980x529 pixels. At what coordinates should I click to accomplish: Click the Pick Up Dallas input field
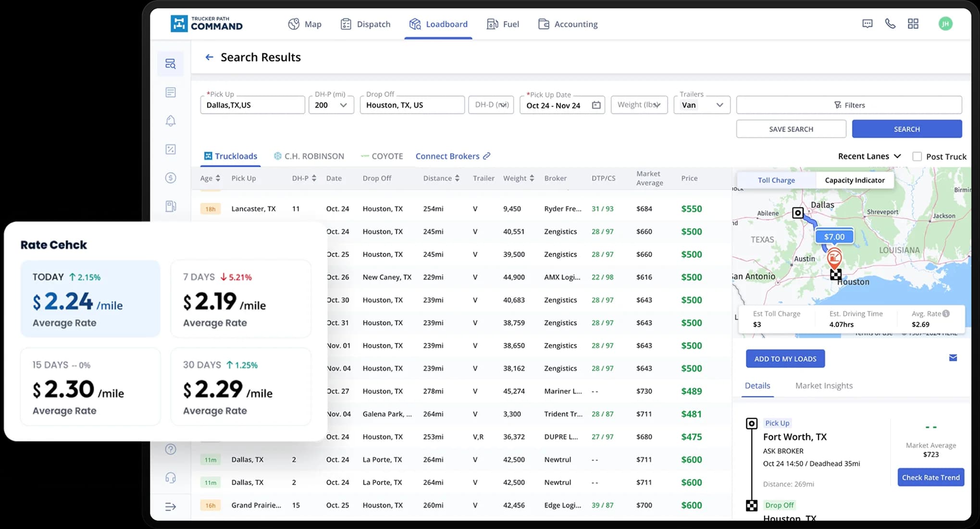click(252, 105)
